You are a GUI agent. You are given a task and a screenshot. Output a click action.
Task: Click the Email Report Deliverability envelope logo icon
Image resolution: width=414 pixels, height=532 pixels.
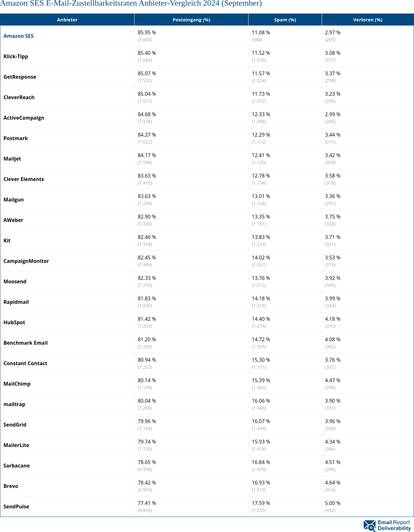369,525
